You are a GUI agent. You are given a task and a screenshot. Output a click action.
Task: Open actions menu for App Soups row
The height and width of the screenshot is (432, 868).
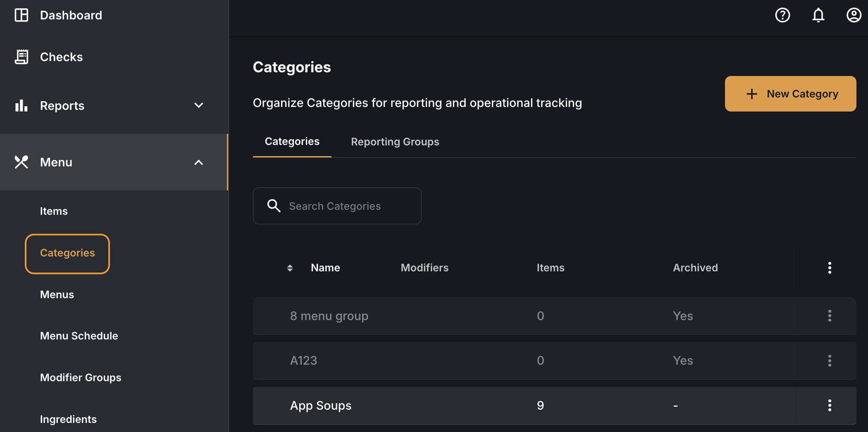click(830, 405)
